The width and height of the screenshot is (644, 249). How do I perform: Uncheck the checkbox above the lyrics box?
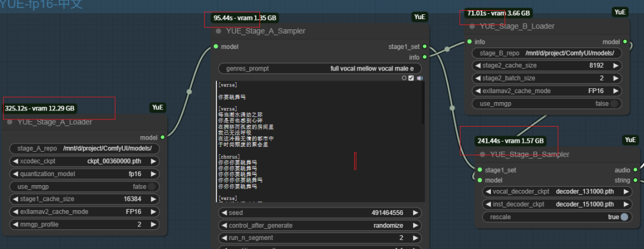pyautogui.click(x=411, y=78)
